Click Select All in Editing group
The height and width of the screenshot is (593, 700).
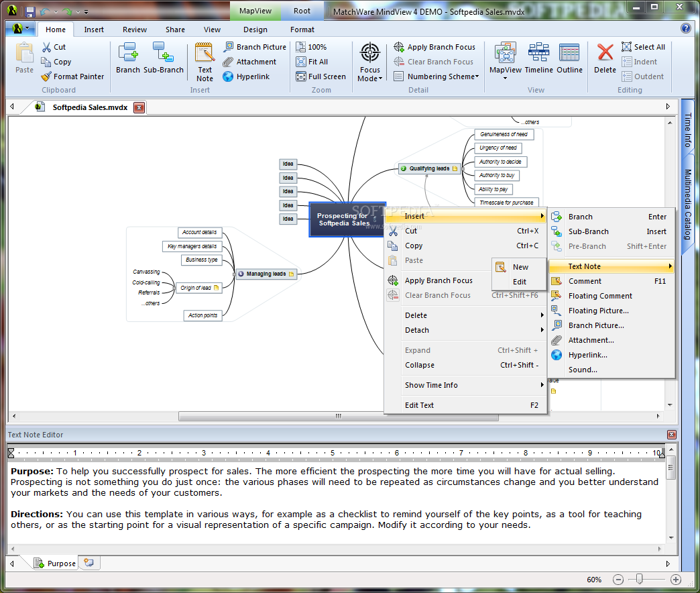[x=643, y=47]
